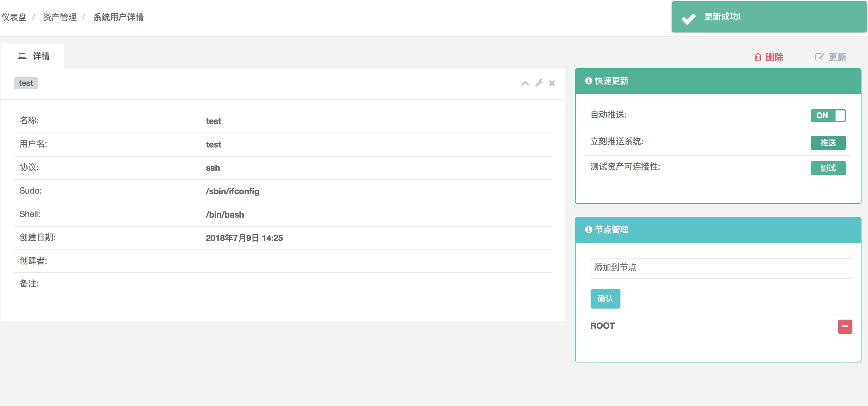Click the trash icon beside 删除
This screenshot has width=868, height=406.
click(x=758, y=57)
